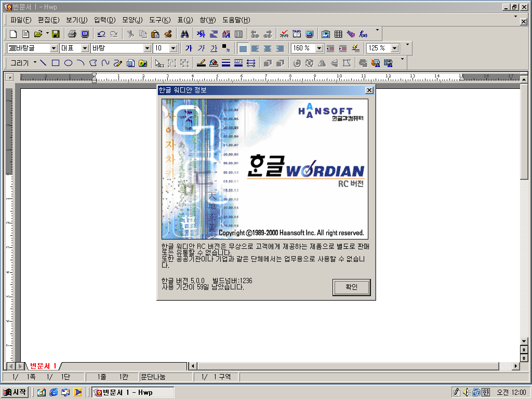Select the rectangle drawing tool
The width and height of the screenshot is (532, 399).
(56, 63)
